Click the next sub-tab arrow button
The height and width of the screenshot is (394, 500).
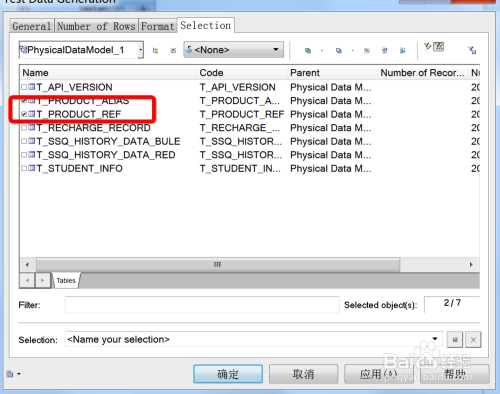(42, 280)
